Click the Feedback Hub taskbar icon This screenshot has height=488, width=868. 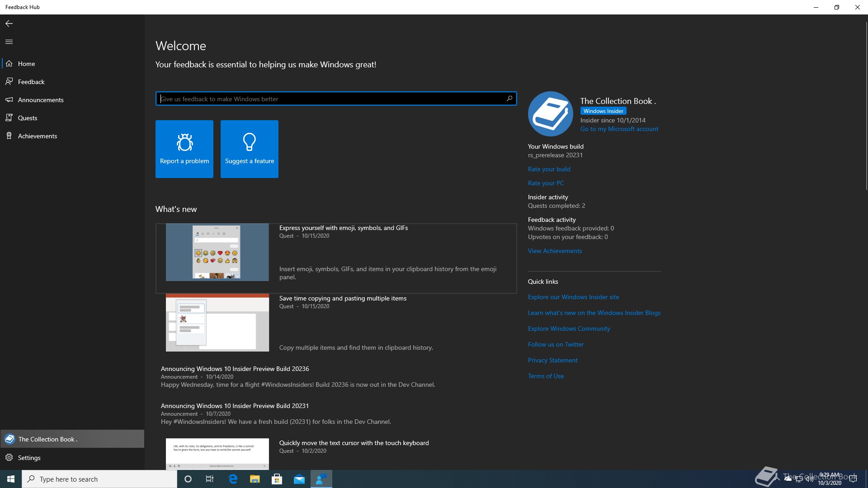pyautogui.click(x=321, y=479)
